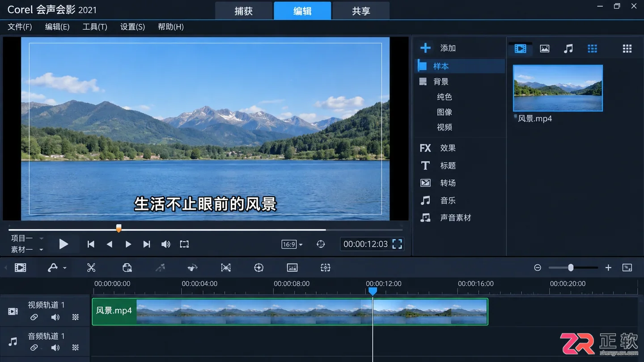Click the white grid thumbnails view icon
Viewport: 644px width, 362px height.
pos(627,49)
